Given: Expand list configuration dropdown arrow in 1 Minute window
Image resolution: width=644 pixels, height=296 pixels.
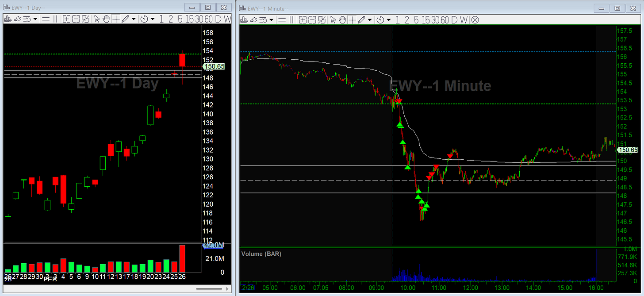Looking at the screenshot, I should pyautogui.click(x=272, y=20).
